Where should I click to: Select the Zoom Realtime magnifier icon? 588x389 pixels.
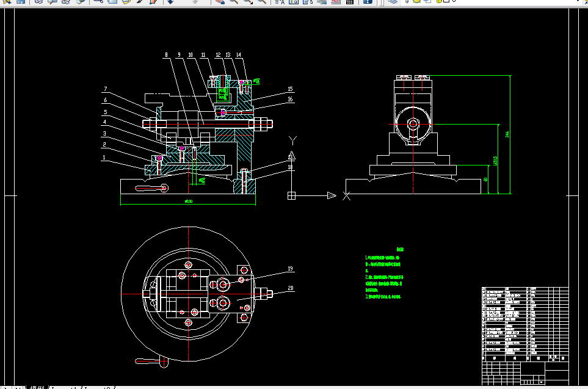[x=234, y=1]
